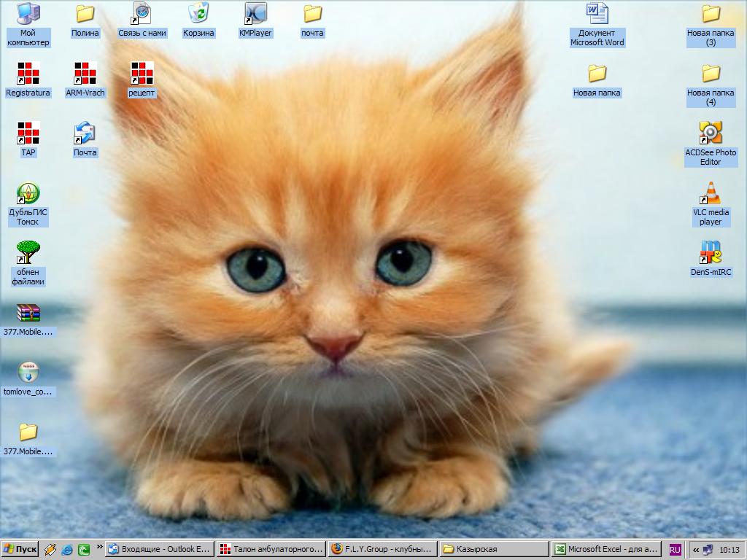Launch DenS-mIRC chat client
Image resolution: width=747 pixels, height=560 pixels.
(711, 260)
